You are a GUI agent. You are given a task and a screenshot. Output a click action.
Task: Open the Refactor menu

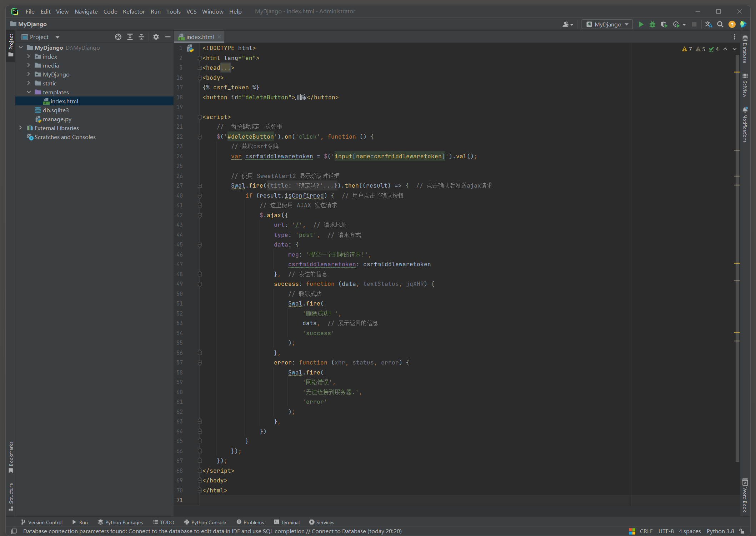(134, 11)
